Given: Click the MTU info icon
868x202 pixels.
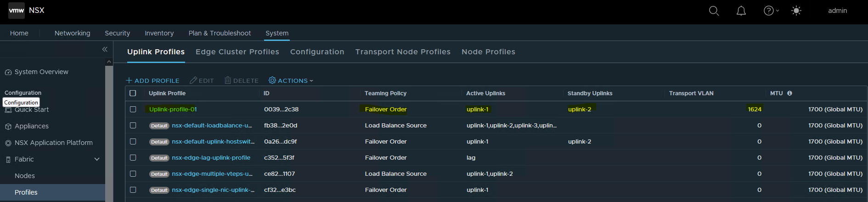Looking at the screenshot, I should 789,93.
